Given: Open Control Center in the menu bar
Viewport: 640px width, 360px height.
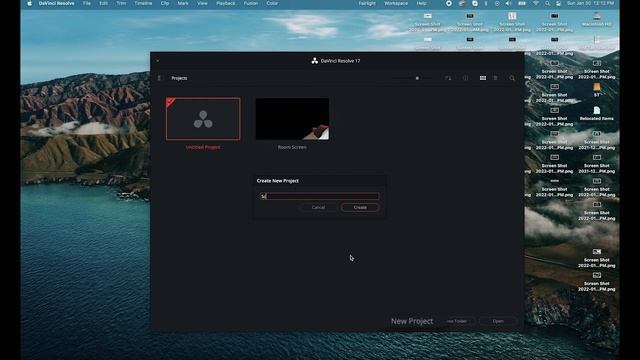Looking at the screenshot, I should tap(558, 3).
